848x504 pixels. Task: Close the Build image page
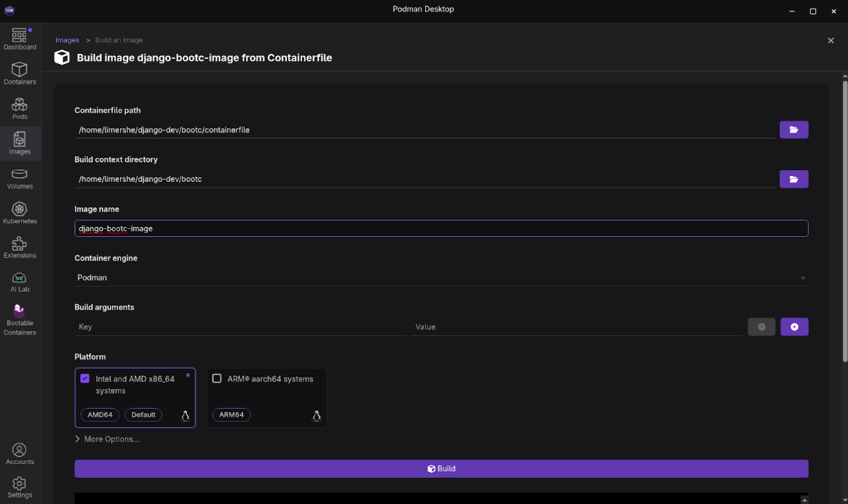(x=831, y=41)
